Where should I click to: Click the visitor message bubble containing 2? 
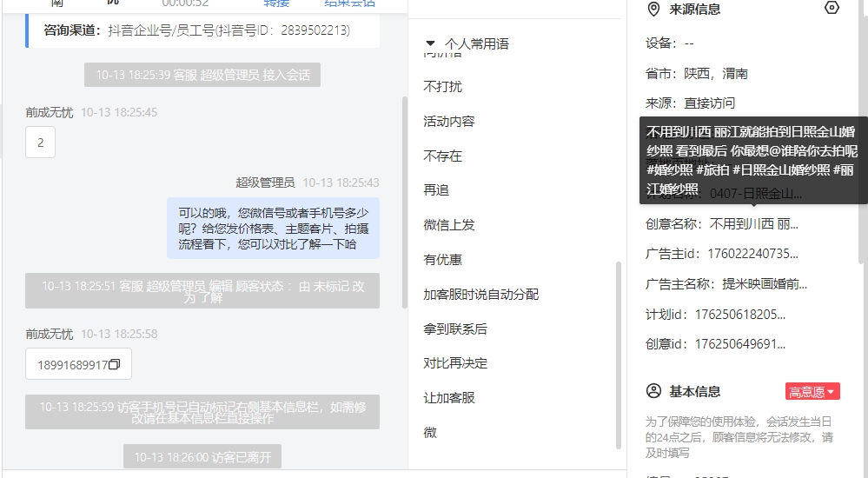41,143
